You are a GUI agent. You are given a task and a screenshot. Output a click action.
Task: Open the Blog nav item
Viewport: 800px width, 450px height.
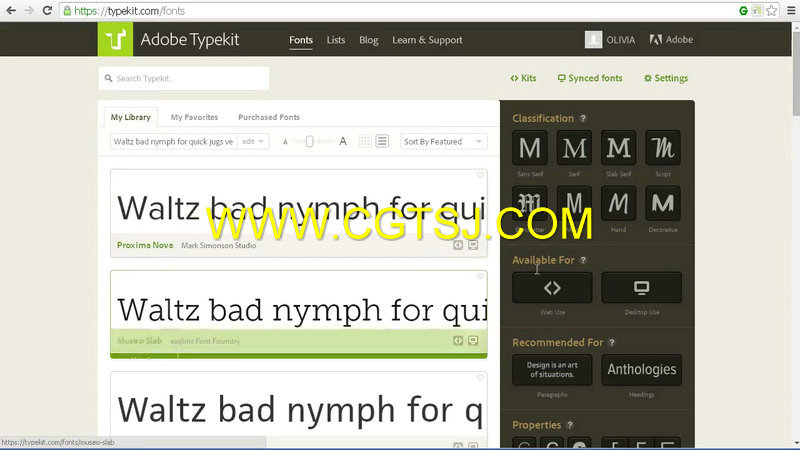[368, 40]
